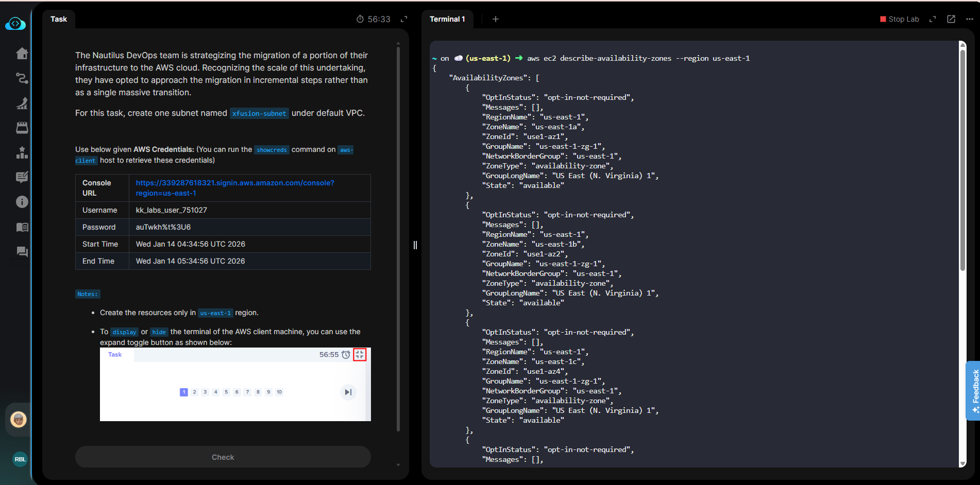Open the info circle icon
The height and width of the screenshot is (485, 980).
(x=22, y=202)
